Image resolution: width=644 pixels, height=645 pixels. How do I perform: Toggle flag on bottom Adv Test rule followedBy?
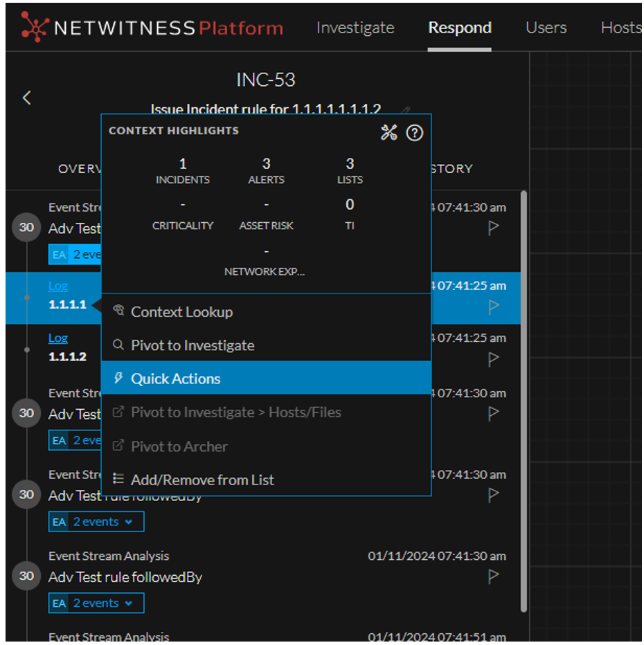pos(493,576)
